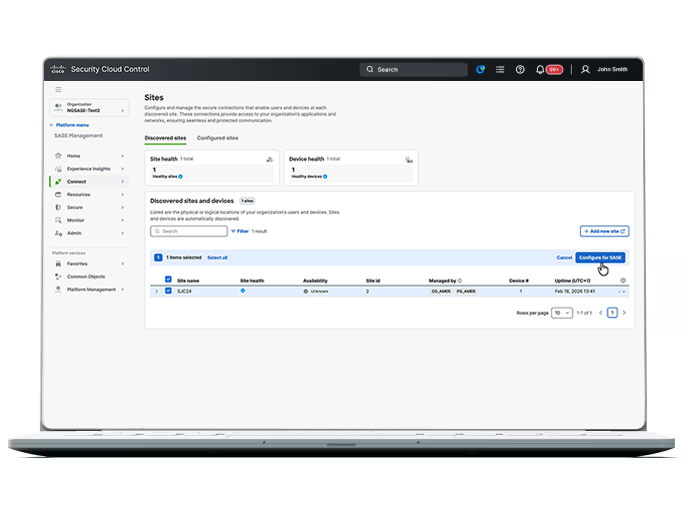Open the Monitor menu item
The image size is (684, 513).
click(x=89, y=220)
